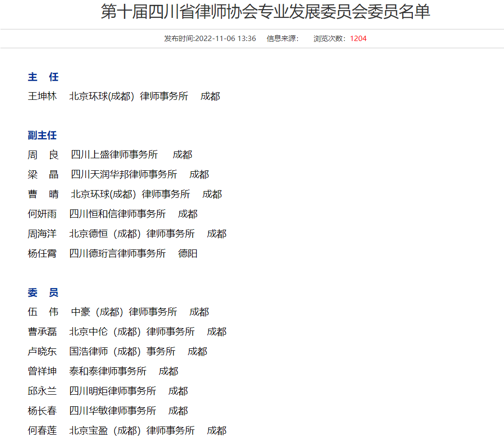Select the name 曹晴
The width and height of the screenshot is (504, 441).
point(43,194)
